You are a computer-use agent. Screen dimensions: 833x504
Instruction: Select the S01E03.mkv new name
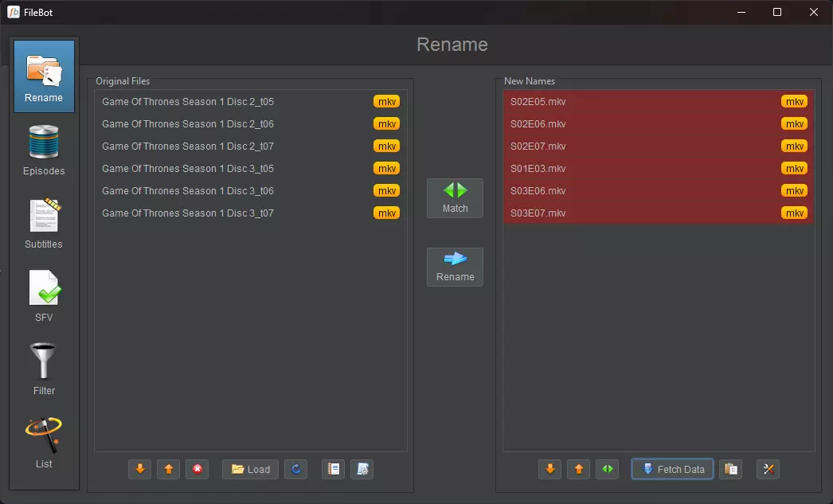tap(659, 168)
